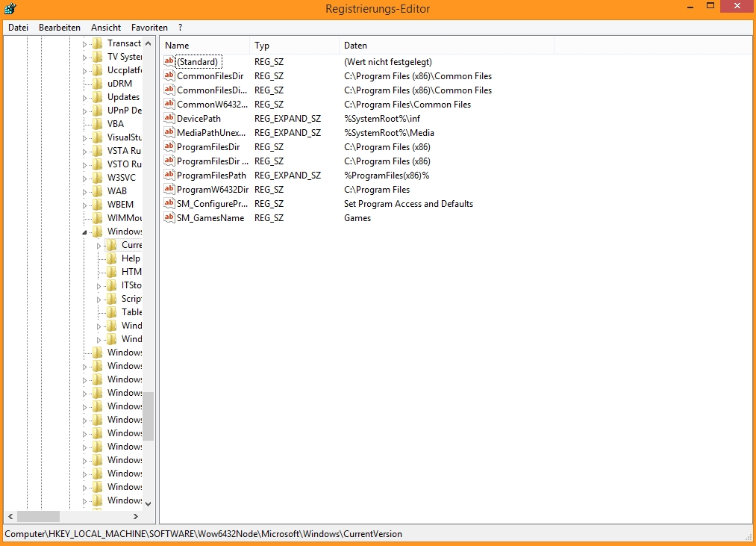Sort by the Typ column header
The height and width of the screenshot is (546, 756).
click(x=295, y=46)
